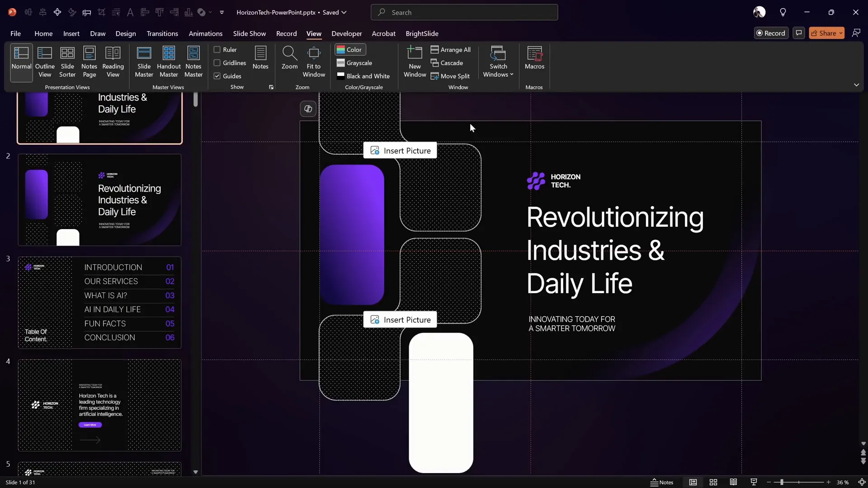868x488 pixels.
Task: Open the Handout Master view
Action: pos(169,62)
